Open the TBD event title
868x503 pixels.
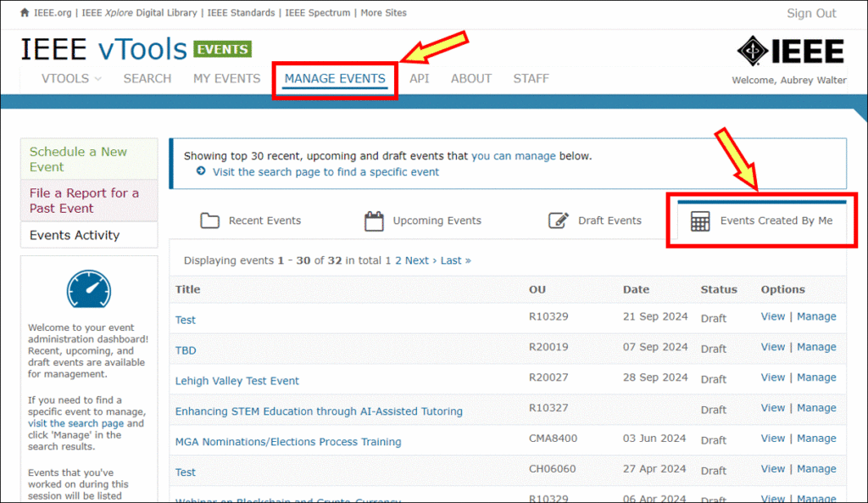[x=186, y=350]
